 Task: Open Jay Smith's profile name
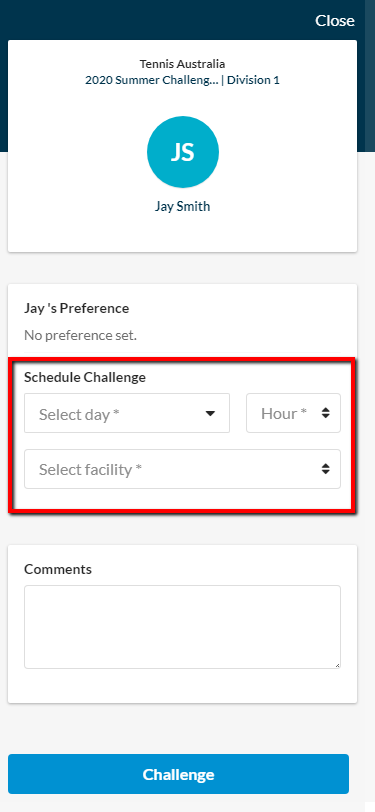click(182, 206)
